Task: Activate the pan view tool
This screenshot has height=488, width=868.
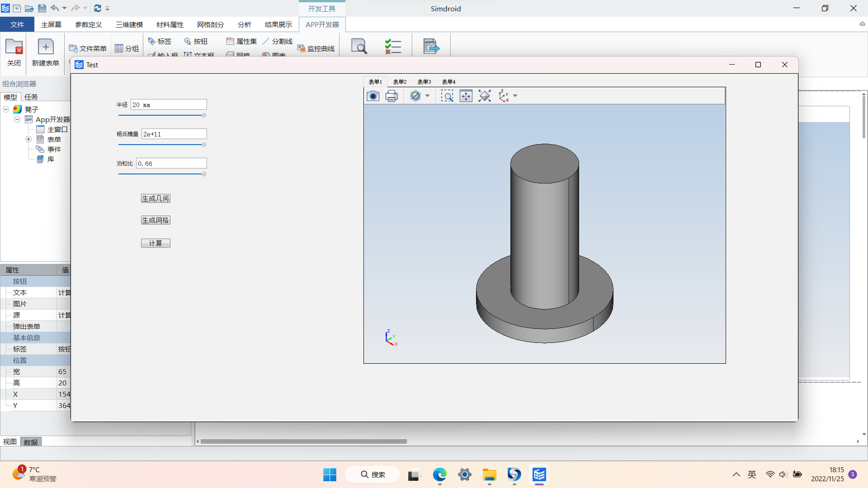Action: pyautogui.click(x=466, y=96)
